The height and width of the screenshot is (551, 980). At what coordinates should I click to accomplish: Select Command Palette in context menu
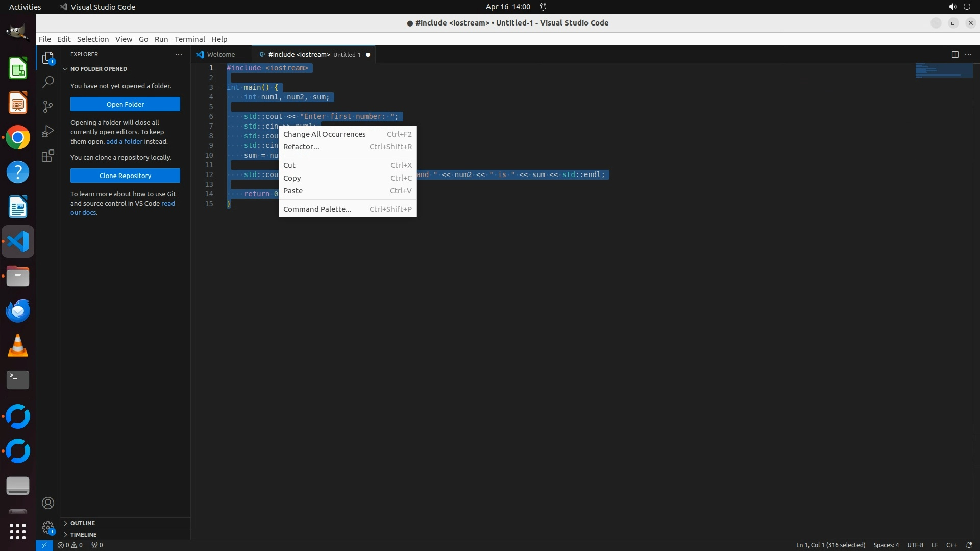(x=317, y=209)
